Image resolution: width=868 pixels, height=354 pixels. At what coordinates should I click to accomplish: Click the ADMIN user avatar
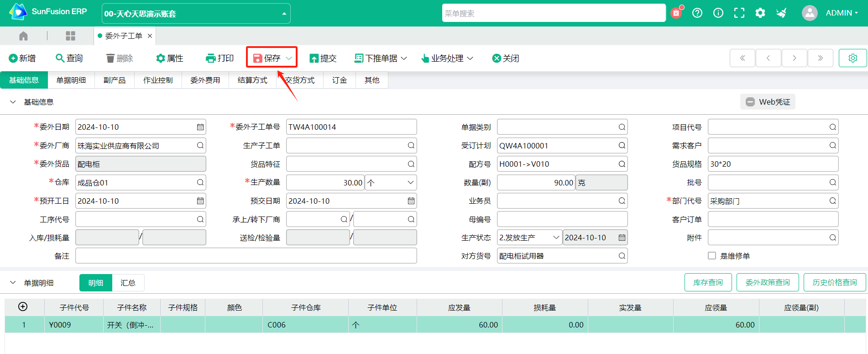(810, 13)
